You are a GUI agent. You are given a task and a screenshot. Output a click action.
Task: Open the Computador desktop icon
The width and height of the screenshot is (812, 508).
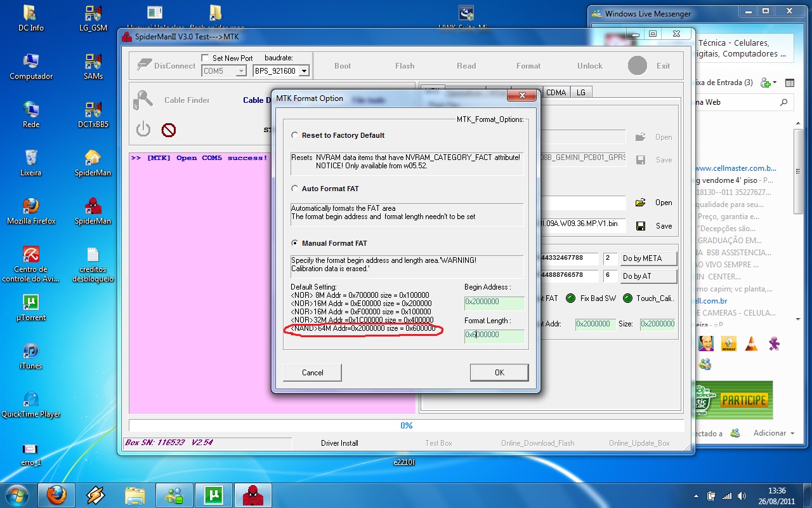pyautogui.click(x=31, y=67)
